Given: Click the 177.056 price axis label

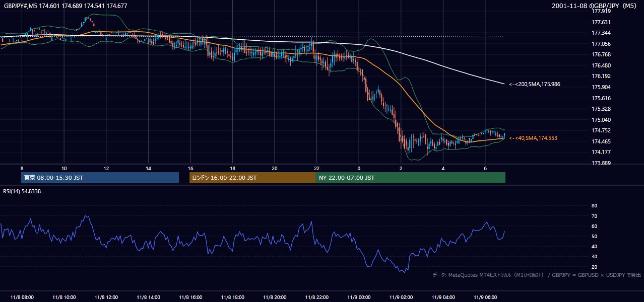Looking at the screenshot, I should pyautogui.click(x=601, y=44).
